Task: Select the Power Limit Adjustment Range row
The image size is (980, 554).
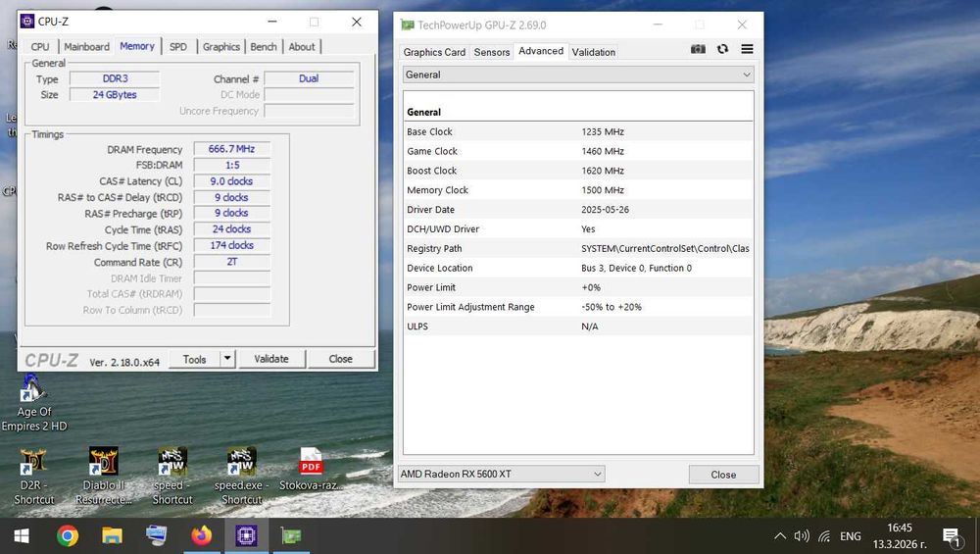Action: click(x=578, y=306)
